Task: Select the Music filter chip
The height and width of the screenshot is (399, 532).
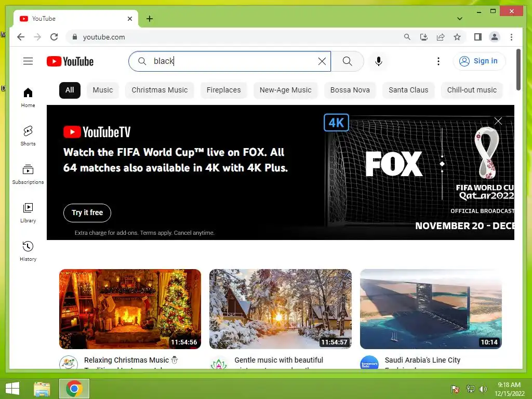Action: pyautogui.click(x=103, y=90)
